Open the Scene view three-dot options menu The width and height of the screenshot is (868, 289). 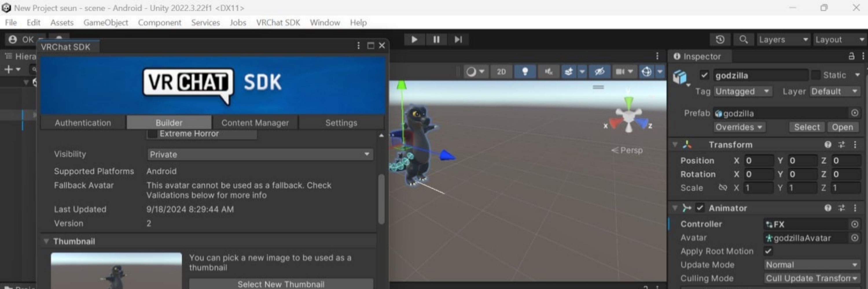pyautogui.click(x=657, y=56)
